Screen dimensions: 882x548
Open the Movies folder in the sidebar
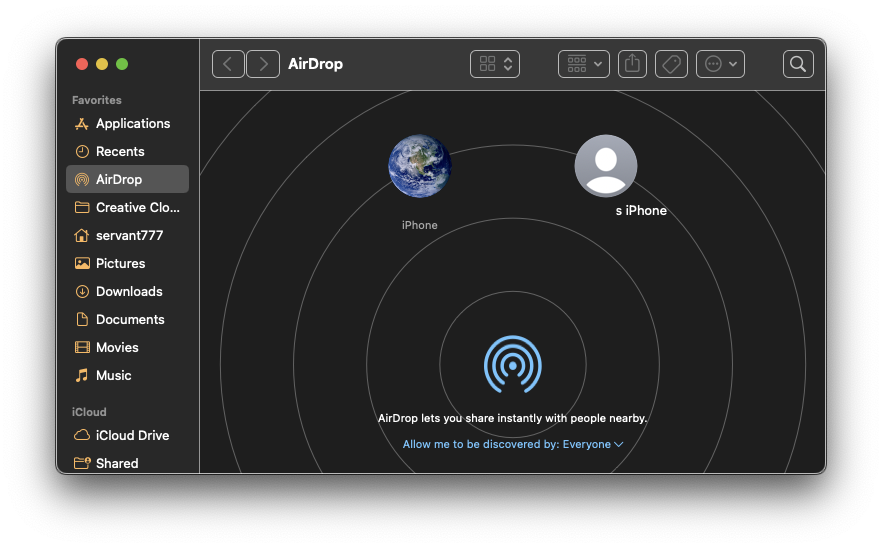point(128,347)
